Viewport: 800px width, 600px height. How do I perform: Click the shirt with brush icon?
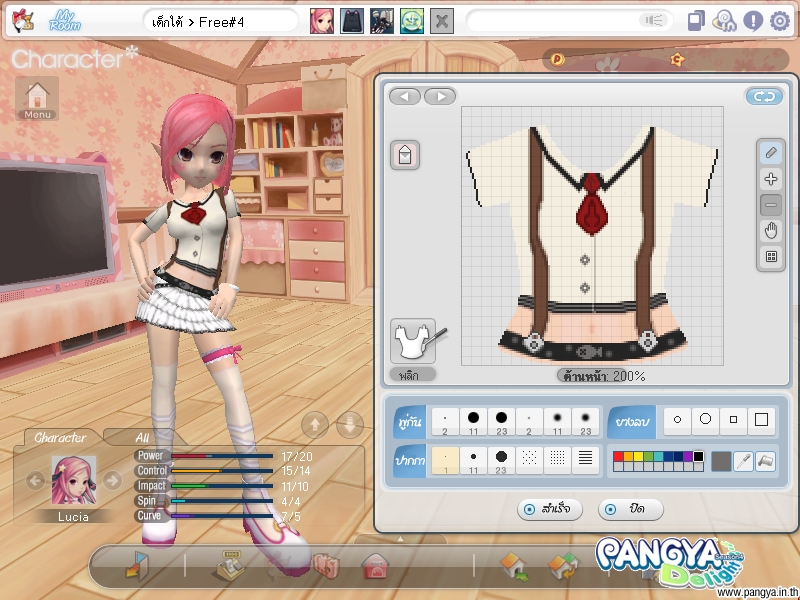pos(414,341)
